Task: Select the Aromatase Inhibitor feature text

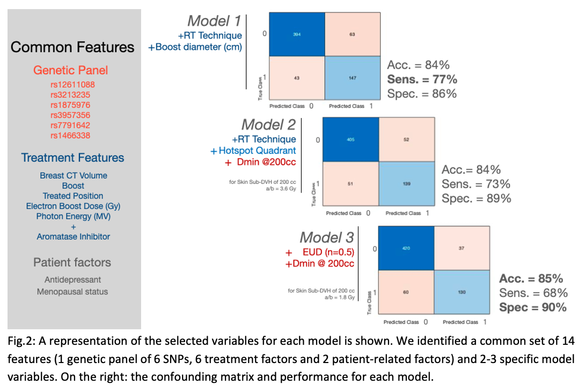Action: tap(73, 236)
